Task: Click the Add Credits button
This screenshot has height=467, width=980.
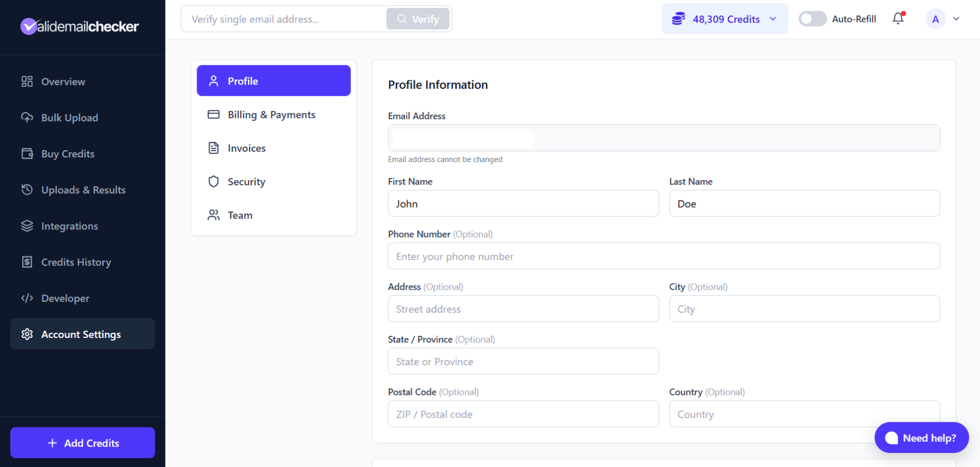Action: pyautogui.click(x=82, y=442)
